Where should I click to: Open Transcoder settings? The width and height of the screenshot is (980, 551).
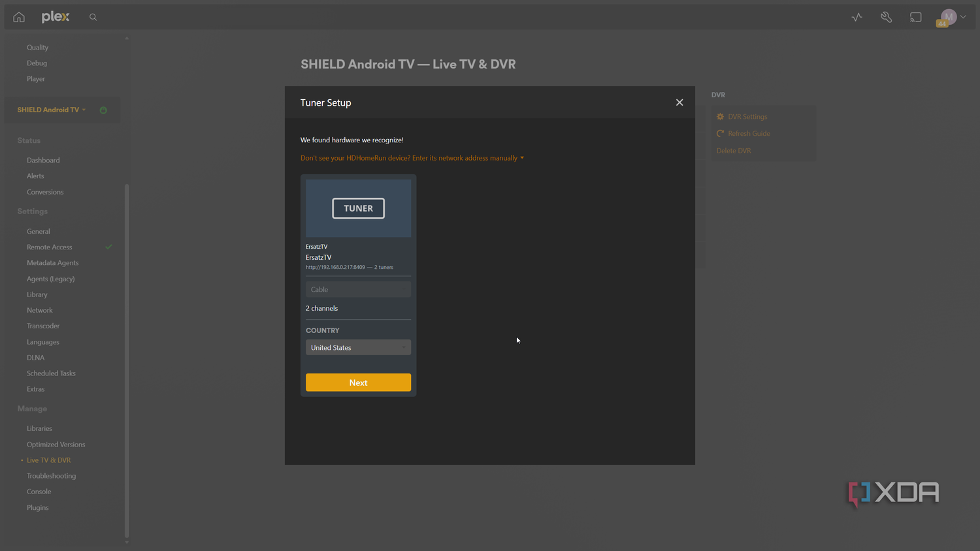(x=43, y=326)
